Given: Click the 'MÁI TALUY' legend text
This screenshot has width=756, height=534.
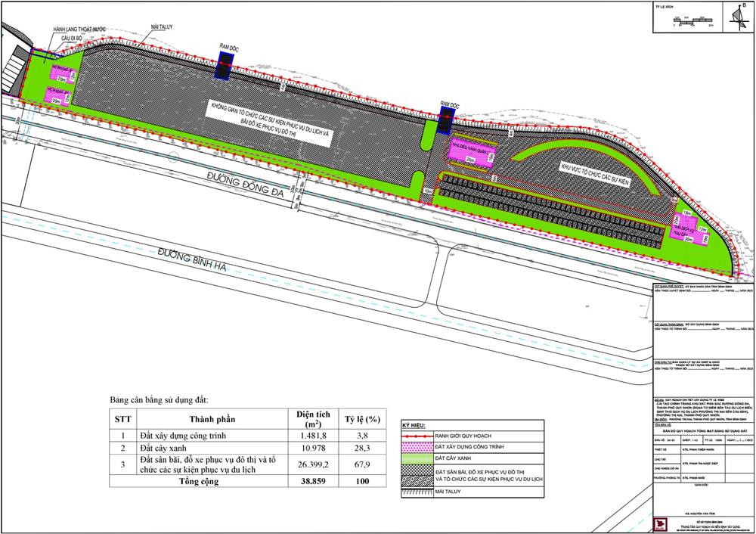Looking at the screenshot, I should [448, 492].
